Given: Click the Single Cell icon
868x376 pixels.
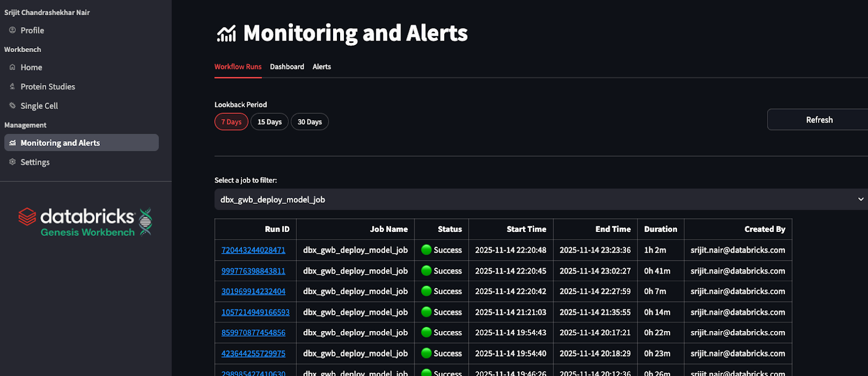Looking at the screenshot, I should 12,106.
